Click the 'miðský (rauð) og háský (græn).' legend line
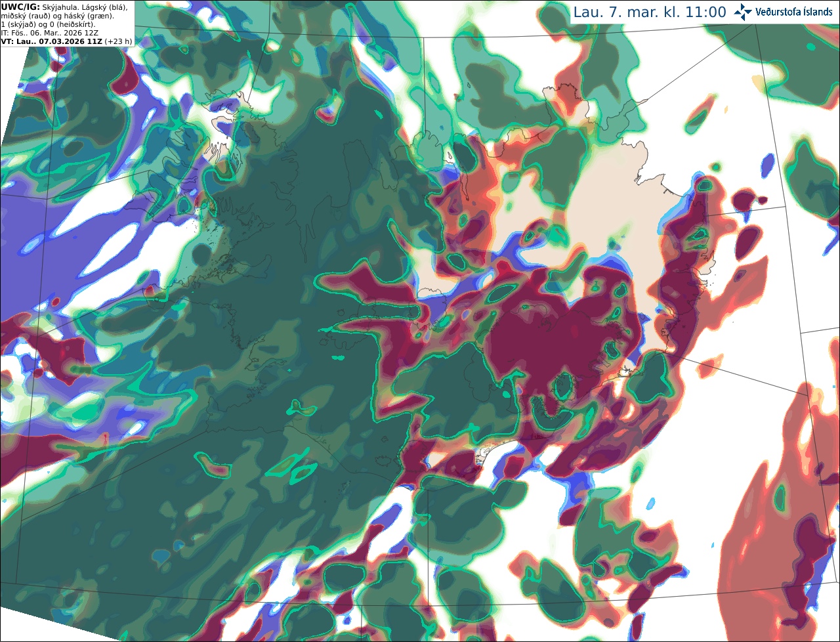The height and width of the screenshot is (642, 840). pos(57,16)
